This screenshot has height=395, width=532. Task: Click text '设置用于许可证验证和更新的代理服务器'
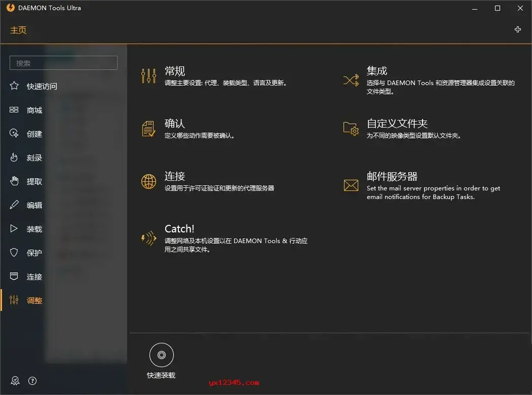tap(219, 188)
